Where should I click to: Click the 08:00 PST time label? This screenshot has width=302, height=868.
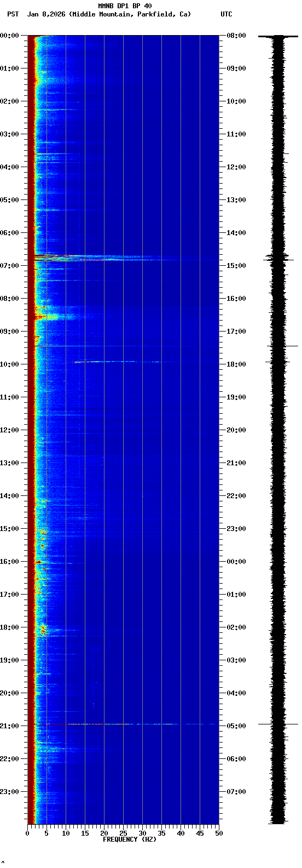coord(9,299)
